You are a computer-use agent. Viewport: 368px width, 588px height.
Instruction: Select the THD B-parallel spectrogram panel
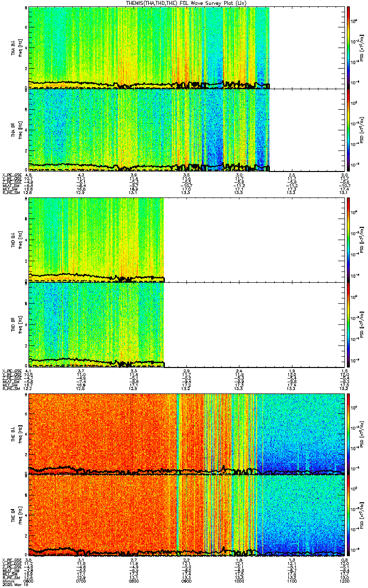[186, 324]
